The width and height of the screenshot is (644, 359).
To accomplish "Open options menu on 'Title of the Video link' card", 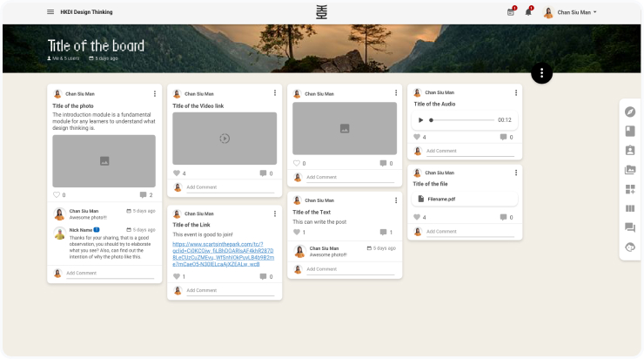I will point(275,93).
